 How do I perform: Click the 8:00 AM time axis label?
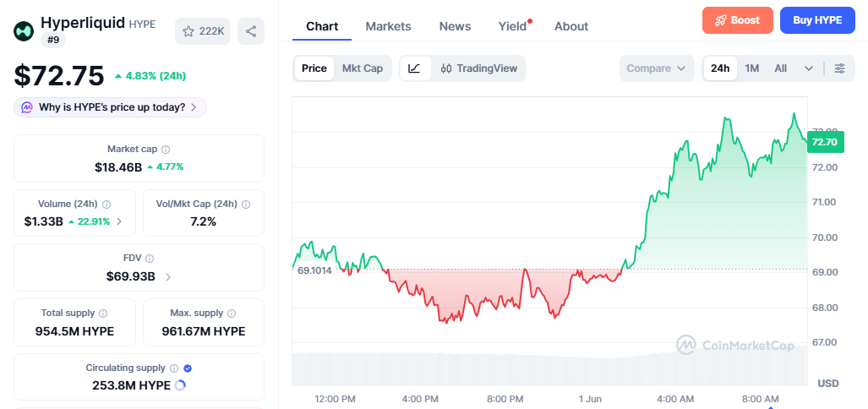760,399
